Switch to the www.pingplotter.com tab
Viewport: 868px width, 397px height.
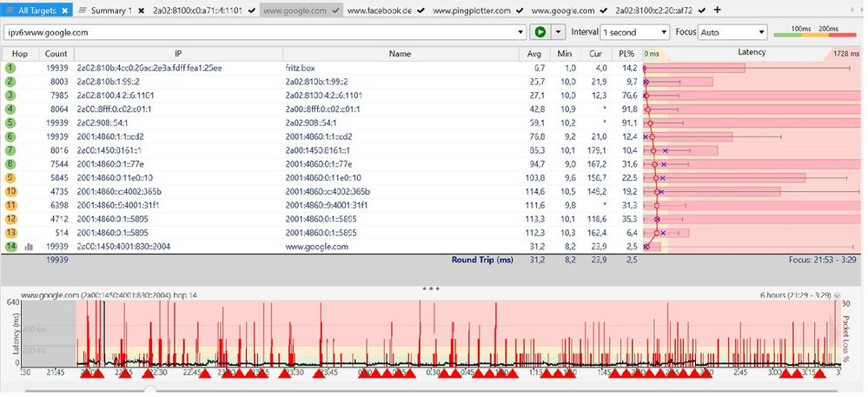click(x=478, y=10)
